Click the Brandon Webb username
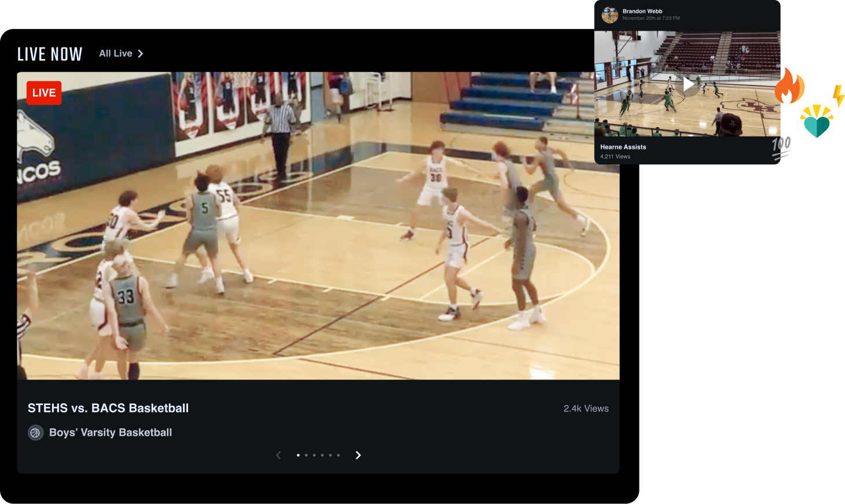Viewport: 845px width, 504px height. (642, 11)
